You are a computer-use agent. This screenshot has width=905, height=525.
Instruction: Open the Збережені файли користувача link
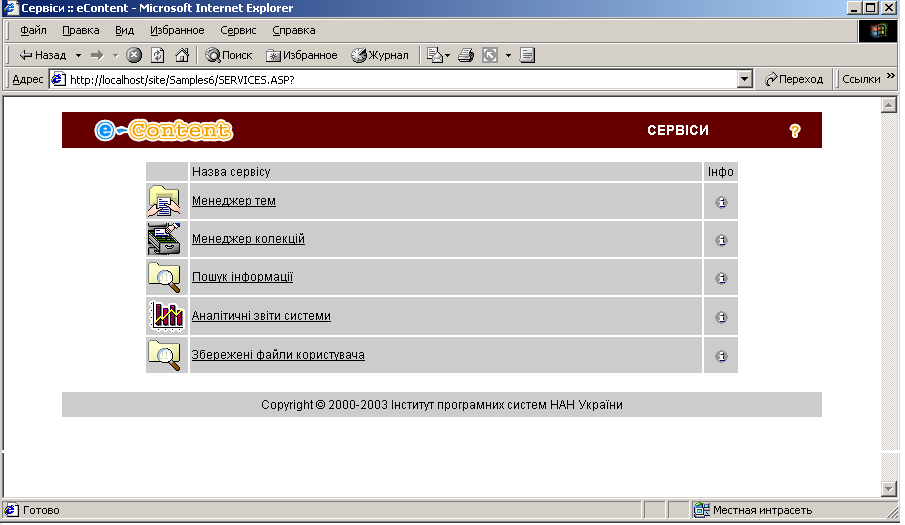278,355
